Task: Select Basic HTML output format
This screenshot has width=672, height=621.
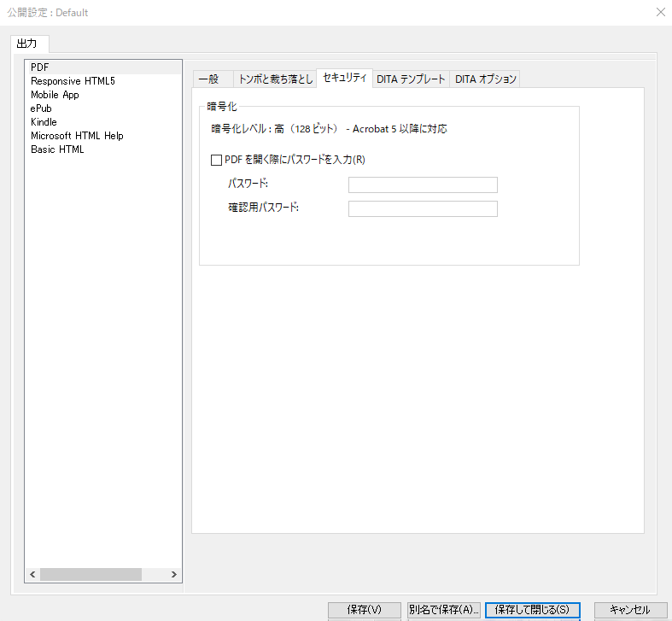Action: click(57, 149)
